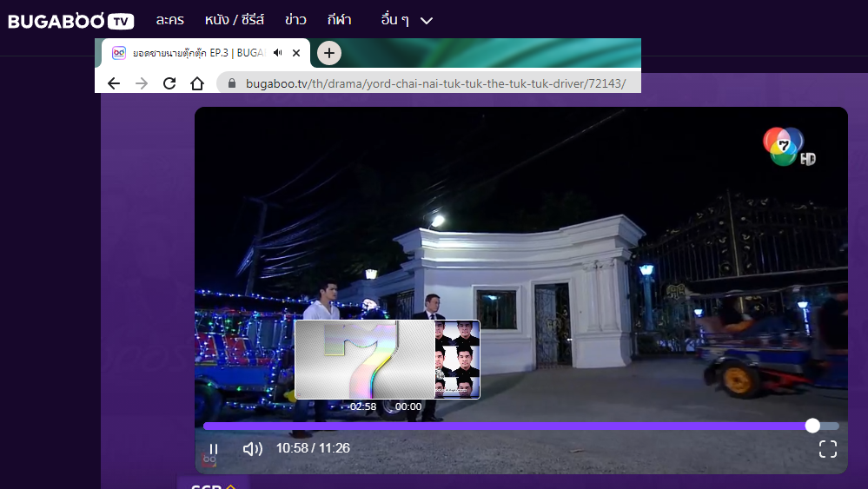Screen dimensions: 868x489
Task: Go to the ข่าว section
Action: point(295,21)
